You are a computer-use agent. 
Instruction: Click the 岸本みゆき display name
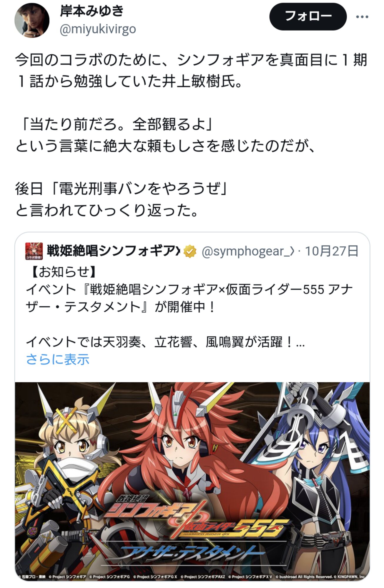[92, 11]
